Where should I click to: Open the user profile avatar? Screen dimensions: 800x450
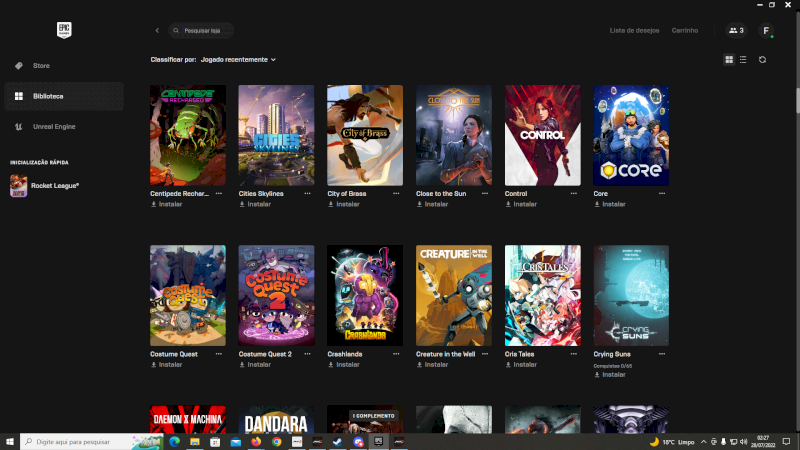pyautogui.click(x=766, y=31)
